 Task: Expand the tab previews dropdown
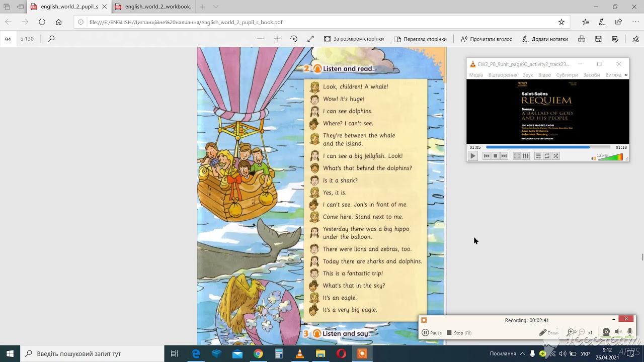click(x=216, y=7)
